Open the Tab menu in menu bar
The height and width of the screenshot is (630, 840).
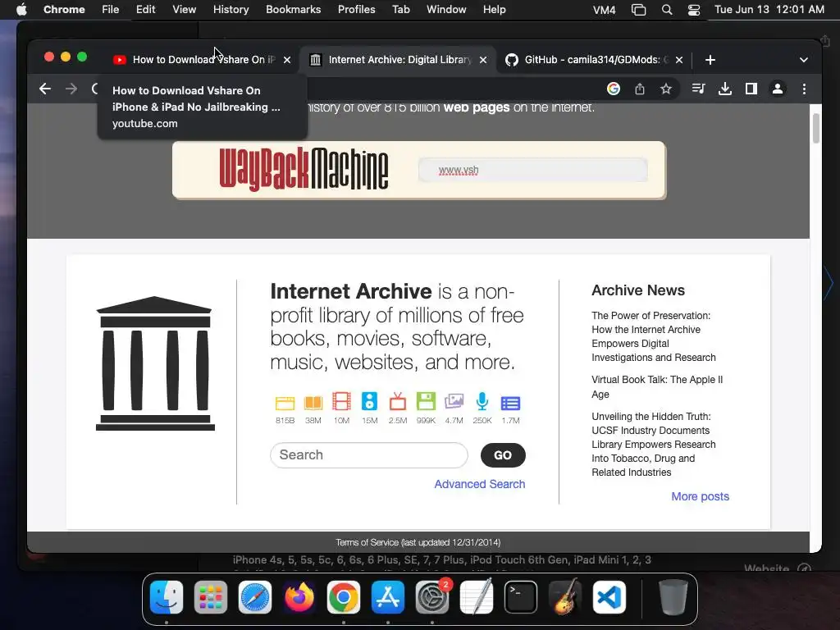(400, 9)
